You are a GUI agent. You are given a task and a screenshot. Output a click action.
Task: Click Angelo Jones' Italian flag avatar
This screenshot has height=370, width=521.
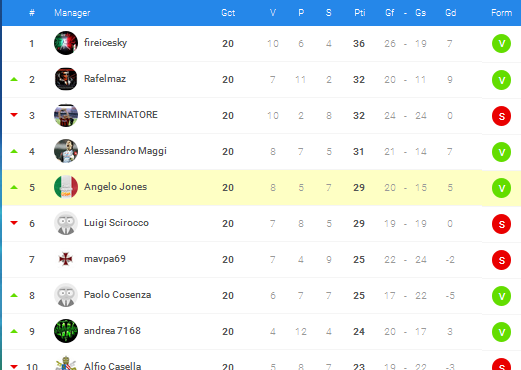[x=66, y=187]
